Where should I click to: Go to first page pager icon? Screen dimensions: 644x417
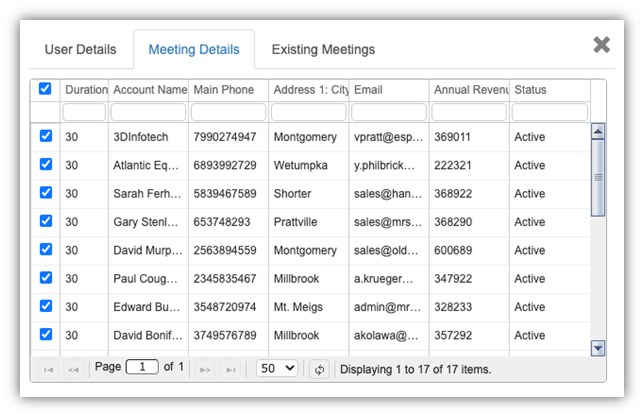48,369
